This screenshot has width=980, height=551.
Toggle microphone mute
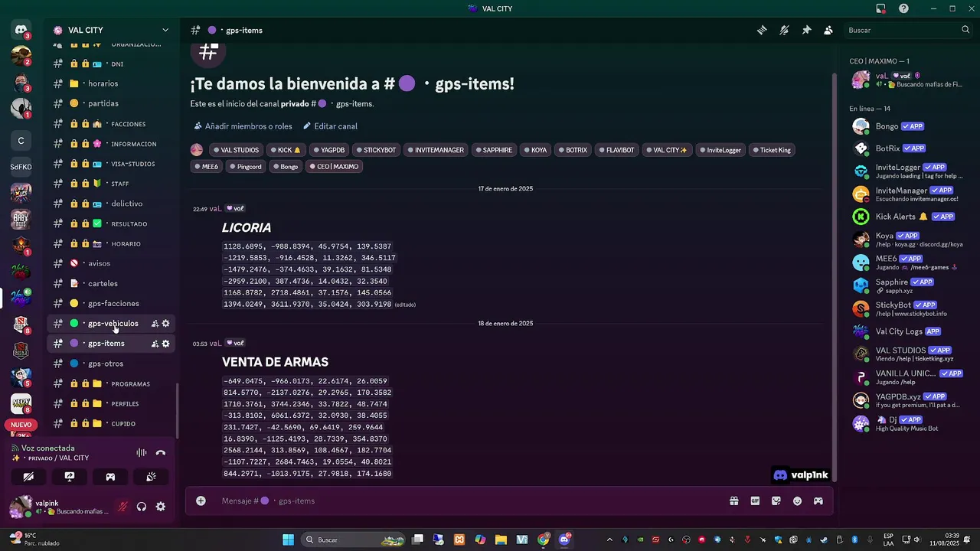[122, 507]
